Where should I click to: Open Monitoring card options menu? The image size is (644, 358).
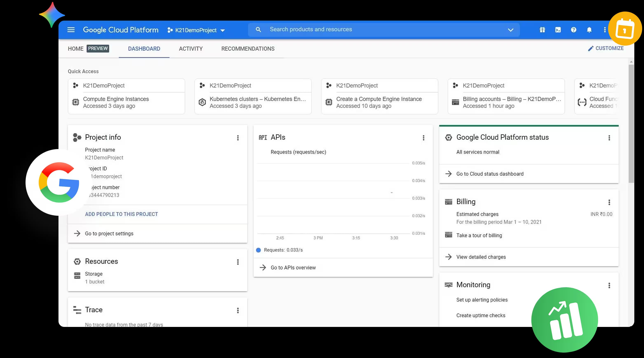pyautogui.click(x=609, y=285)
